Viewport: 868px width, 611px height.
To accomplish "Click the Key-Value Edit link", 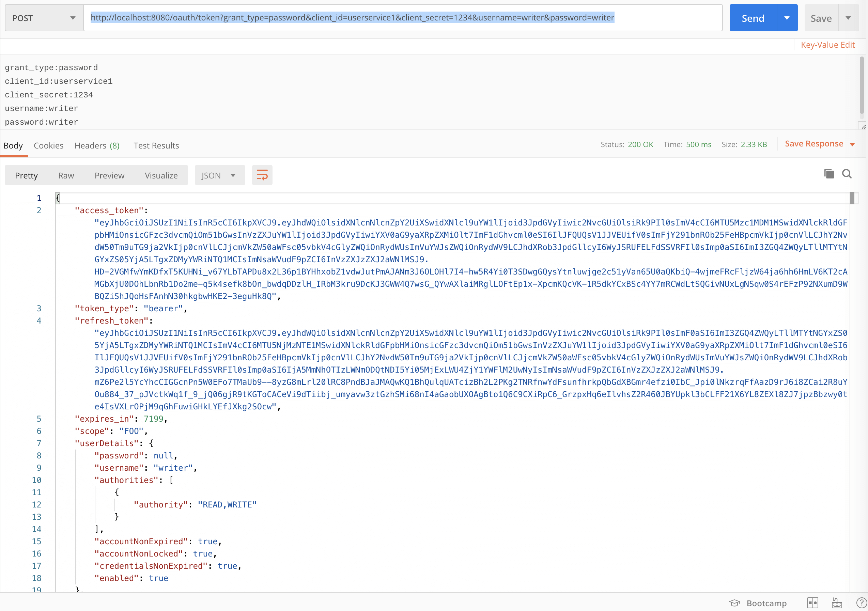I will 827,45.
